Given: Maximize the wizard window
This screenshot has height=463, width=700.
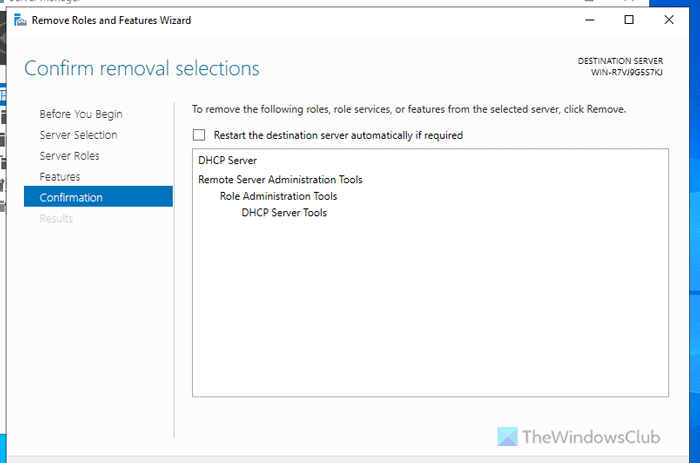Looking at the screenshot, I should [x=629, y=20].
